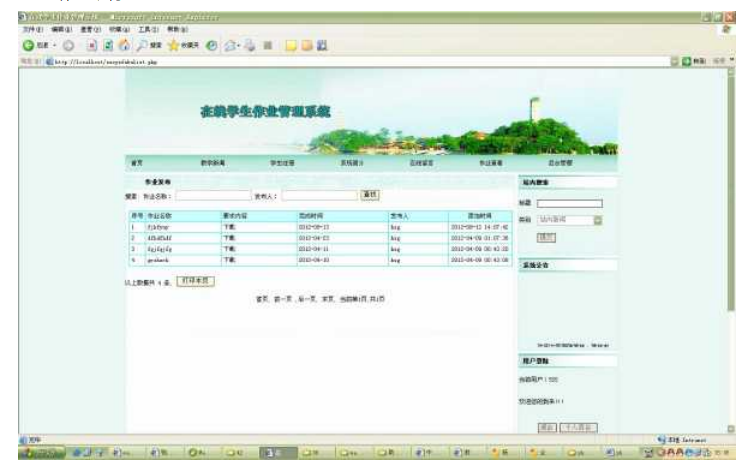The height and width of the screenshot is (471, 753).
Task: Open the 查看 menu
Action: click(x=90, y=29)
